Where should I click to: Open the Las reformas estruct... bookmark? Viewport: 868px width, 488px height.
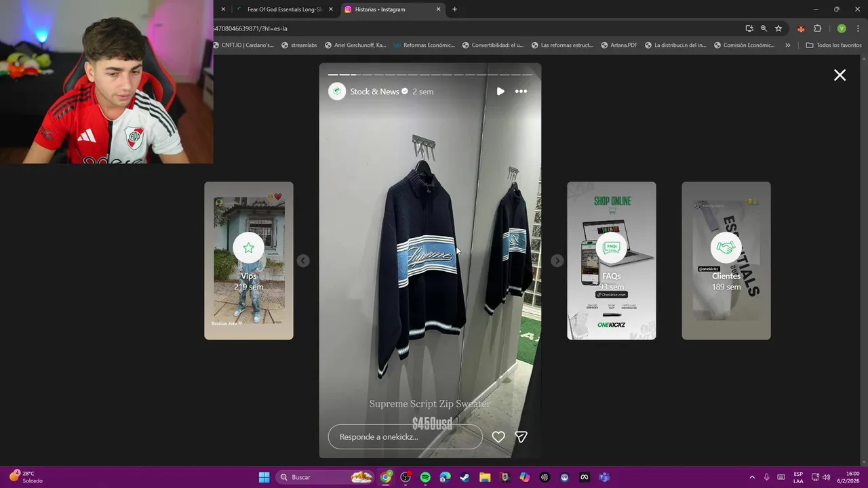562,45
